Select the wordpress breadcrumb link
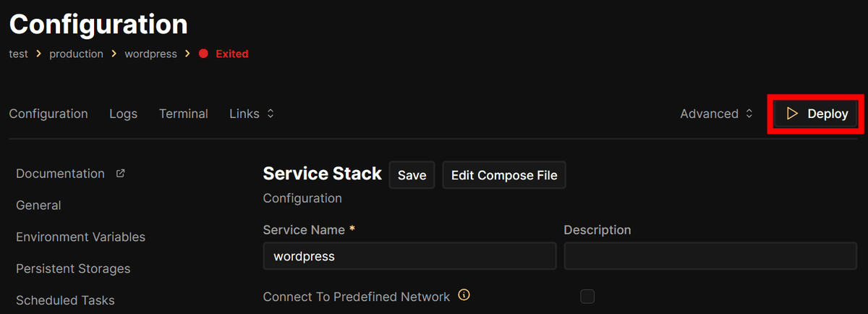Image resolution: width=868 pixels, height=314 pixels. pyautogui.click(x=150, y=54)
